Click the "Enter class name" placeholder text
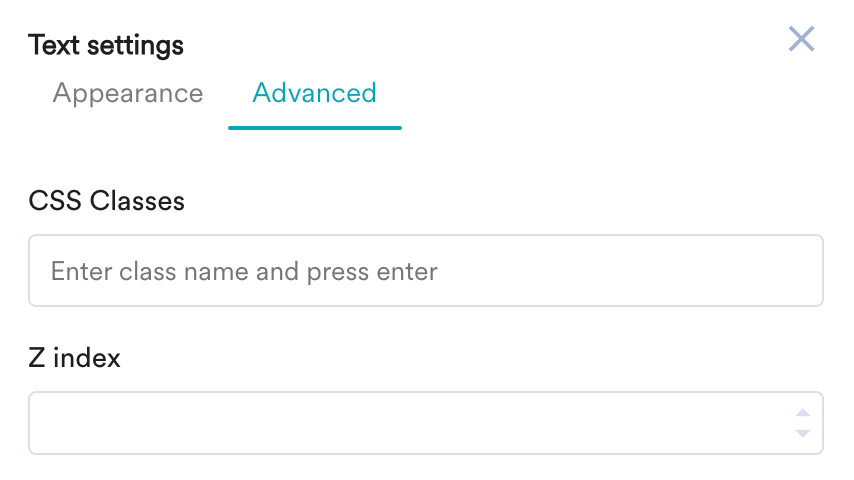The width and height of the screenshot is (854, 480). click(244, 271)
